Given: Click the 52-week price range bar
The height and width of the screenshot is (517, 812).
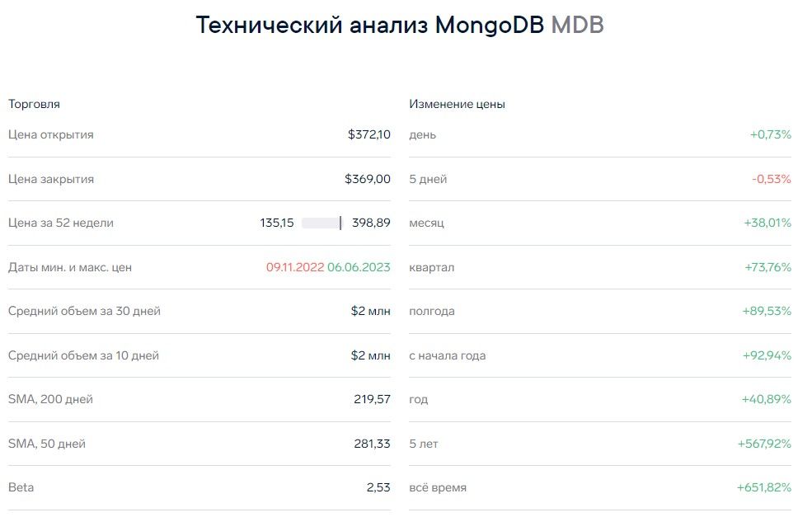Looking at the screenshot, I should tap(322, 223).
